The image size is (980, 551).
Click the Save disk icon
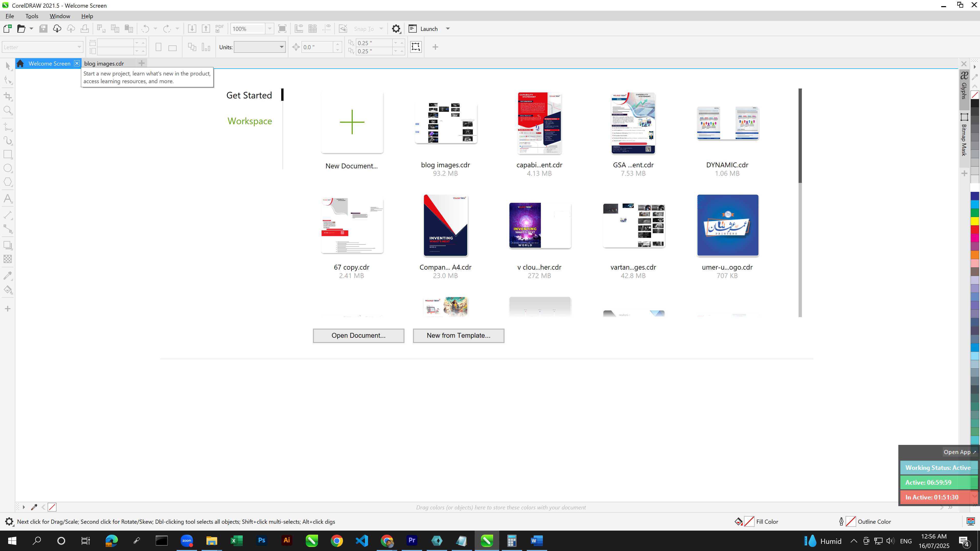pos(43,29)
